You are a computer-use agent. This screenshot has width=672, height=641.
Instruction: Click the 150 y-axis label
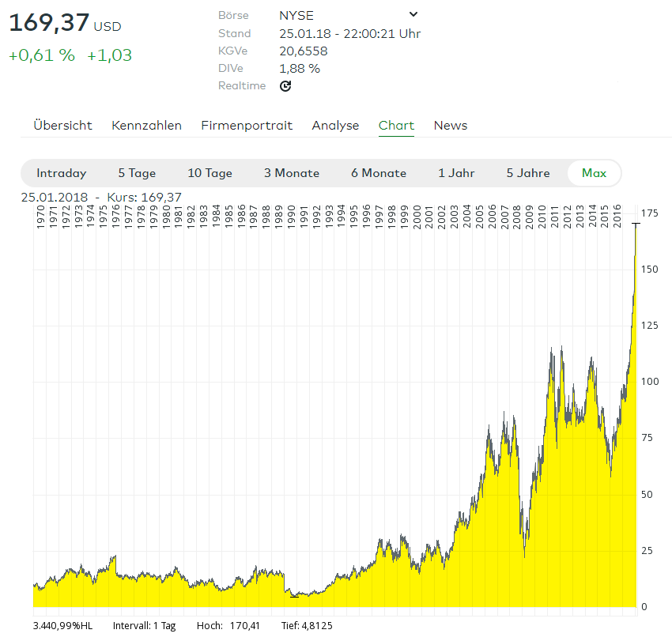pos(649,269)
